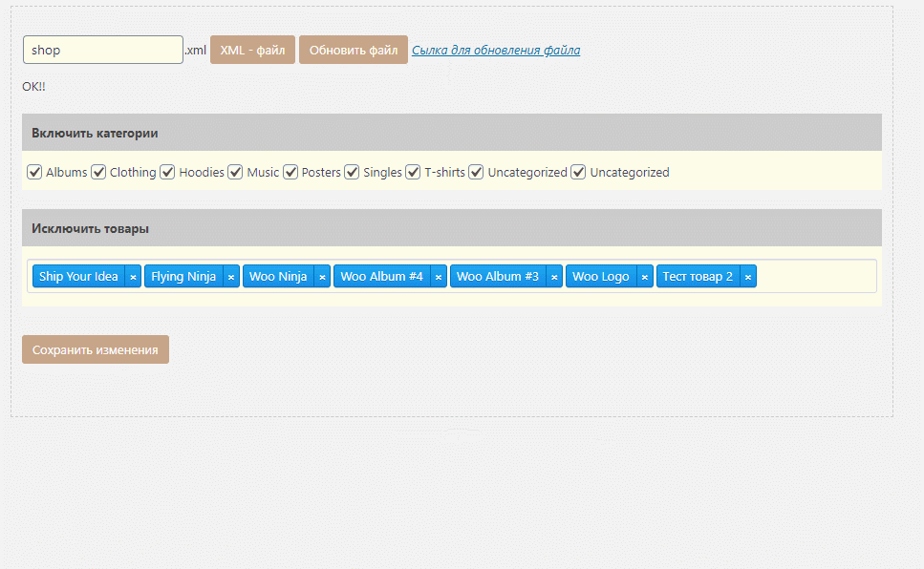Uncheck the Albums category checkbox
This screenshot has width=924, height=569.
point(34,172)
